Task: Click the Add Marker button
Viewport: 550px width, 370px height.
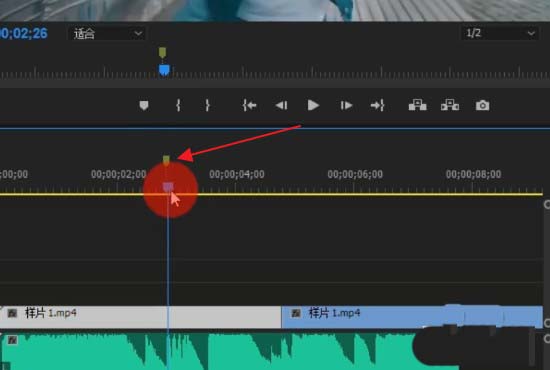Action: tap(144, 106)
